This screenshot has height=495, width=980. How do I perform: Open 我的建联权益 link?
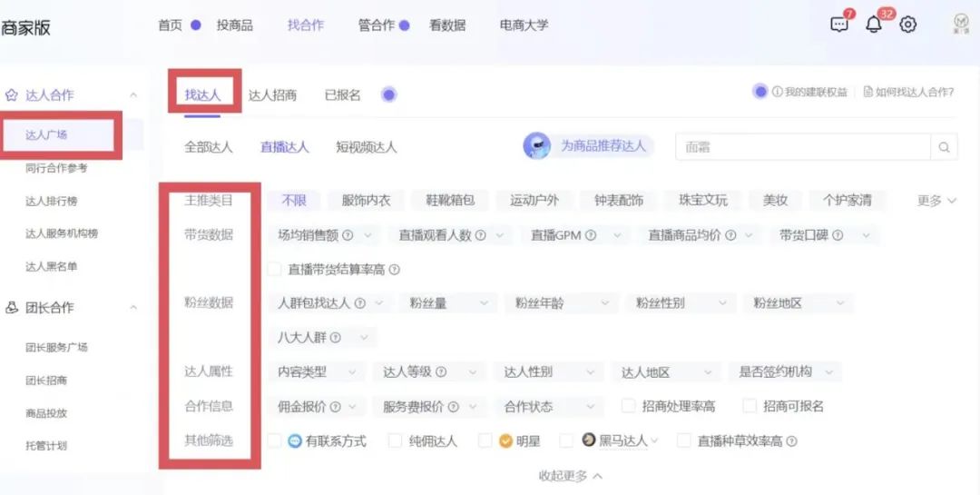click(x=810, y=92)
